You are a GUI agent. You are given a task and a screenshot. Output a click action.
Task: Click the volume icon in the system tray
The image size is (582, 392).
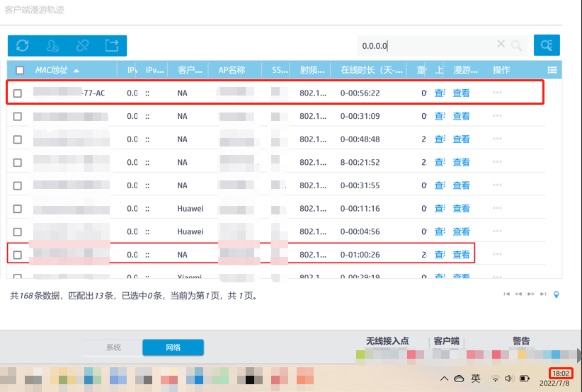pos(510,378)
